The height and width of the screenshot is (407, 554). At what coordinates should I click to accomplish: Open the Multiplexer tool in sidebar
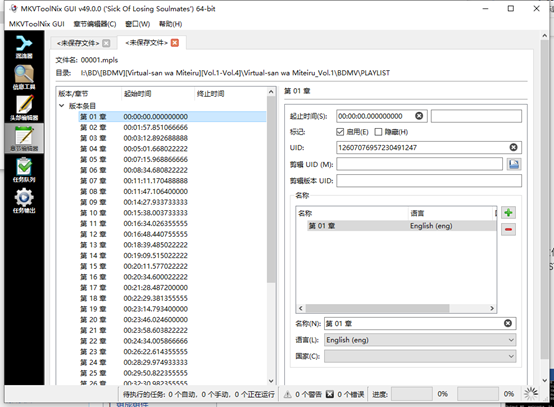point(24,46)
